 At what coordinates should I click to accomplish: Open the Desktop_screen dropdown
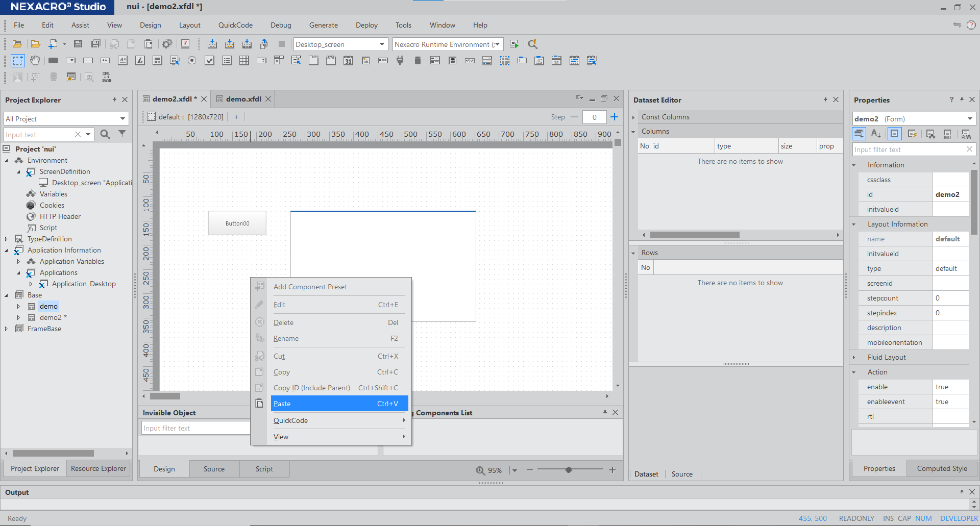click(381, 44)
